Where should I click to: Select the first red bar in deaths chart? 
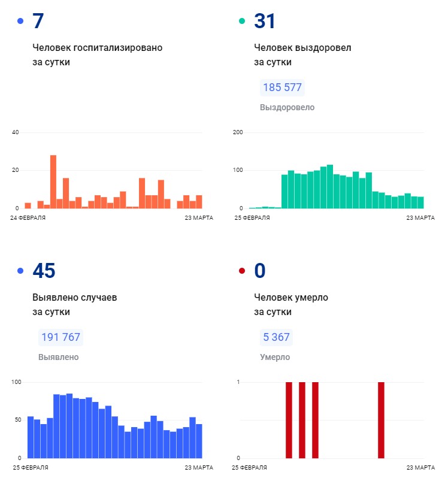point(289,419)
